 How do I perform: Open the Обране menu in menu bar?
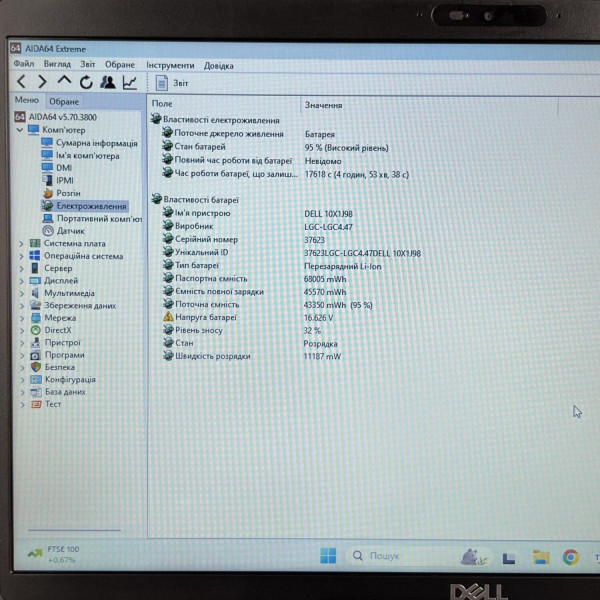pyautogui.click(x=120, y=65)
